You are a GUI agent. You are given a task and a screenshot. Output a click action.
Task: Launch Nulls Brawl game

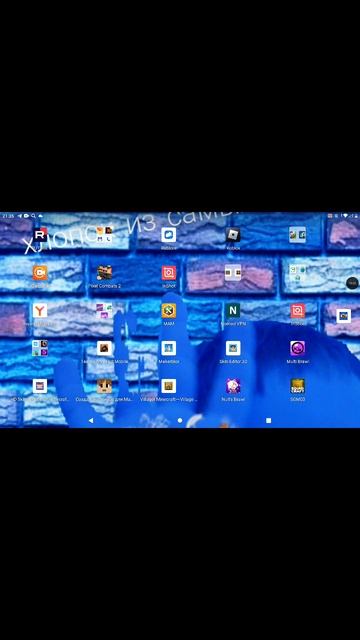point(233,386)
